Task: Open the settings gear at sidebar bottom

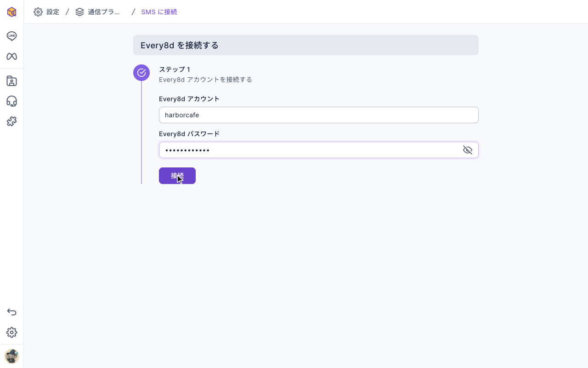Action: [12, 332]
